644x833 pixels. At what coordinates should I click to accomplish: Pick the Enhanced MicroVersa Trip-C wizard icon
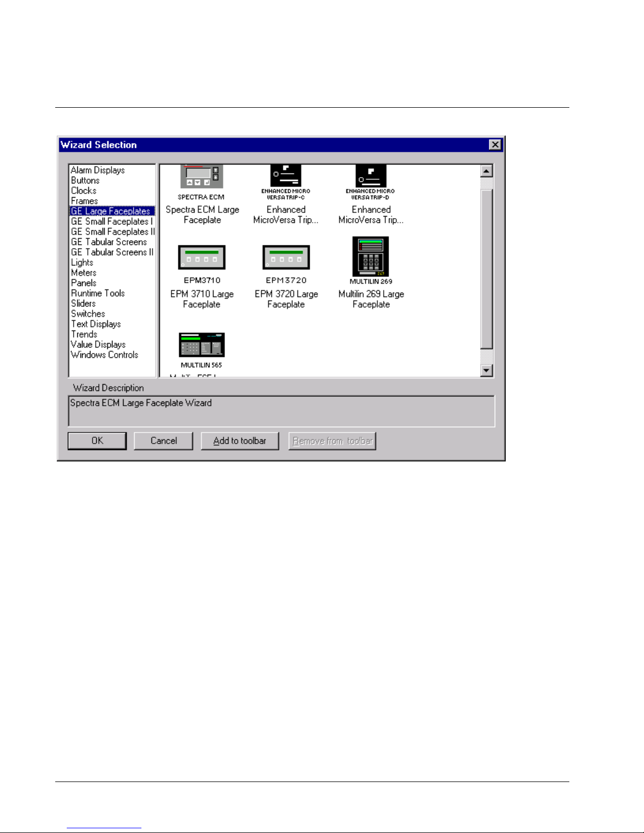pyautogui.click(x=286, y=176)
